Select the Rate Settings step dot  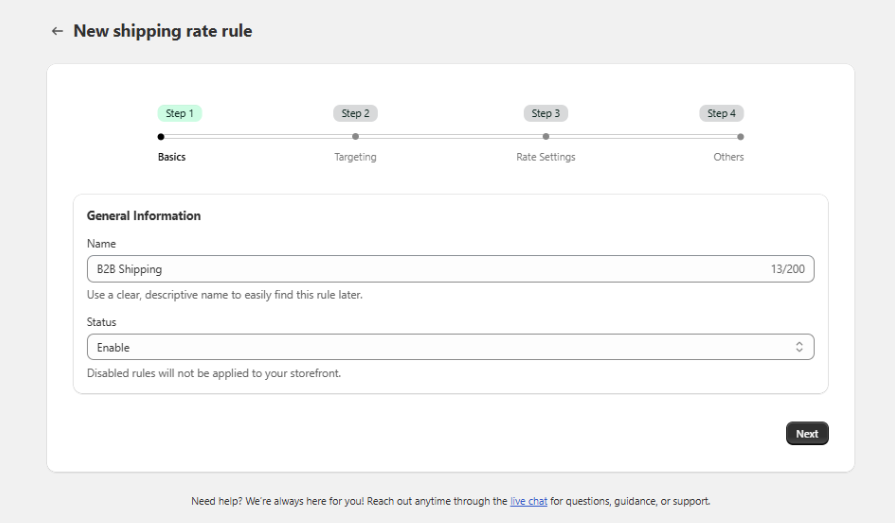click(545, 137)
